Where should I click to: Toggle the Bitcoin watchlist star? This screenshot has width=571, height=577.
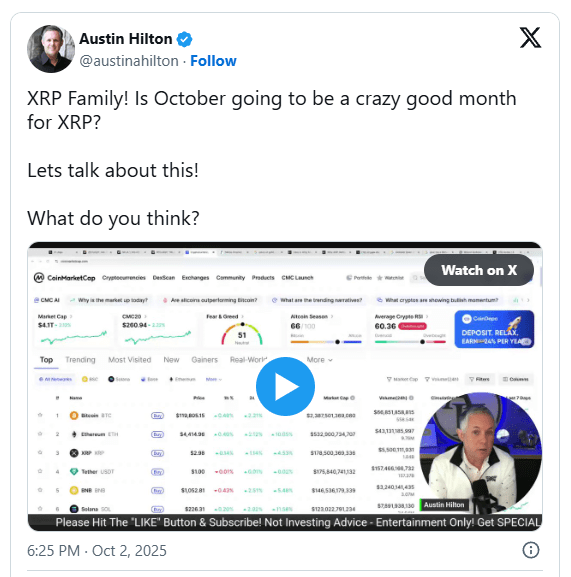click(40, 415)
